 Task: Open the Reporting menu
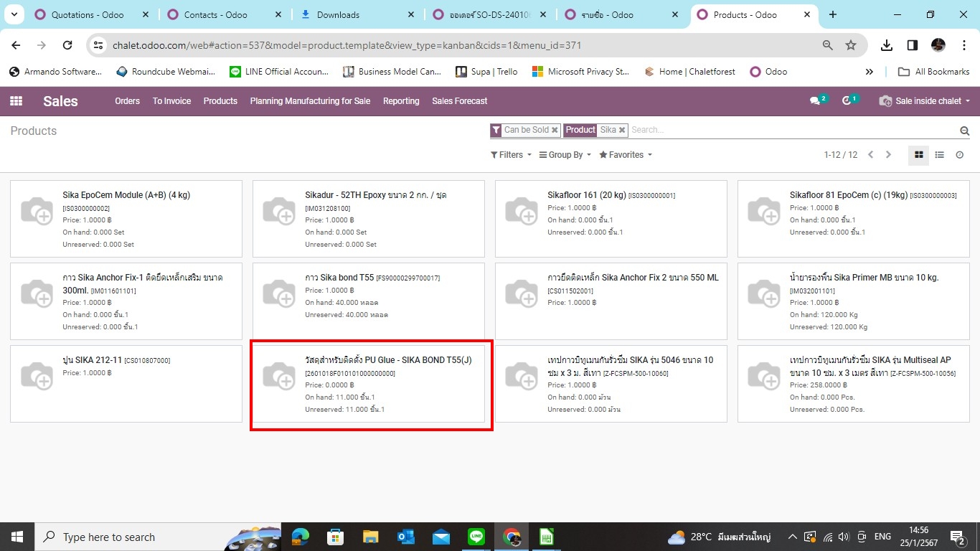(401, 101)
